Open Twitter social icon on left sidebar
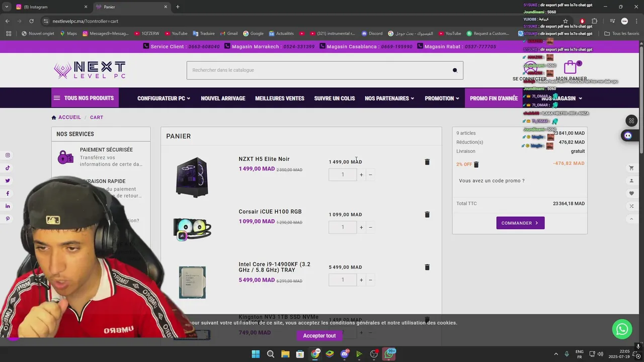The height and width of the screenshot is (362, 644). click(x=8, y=180)
